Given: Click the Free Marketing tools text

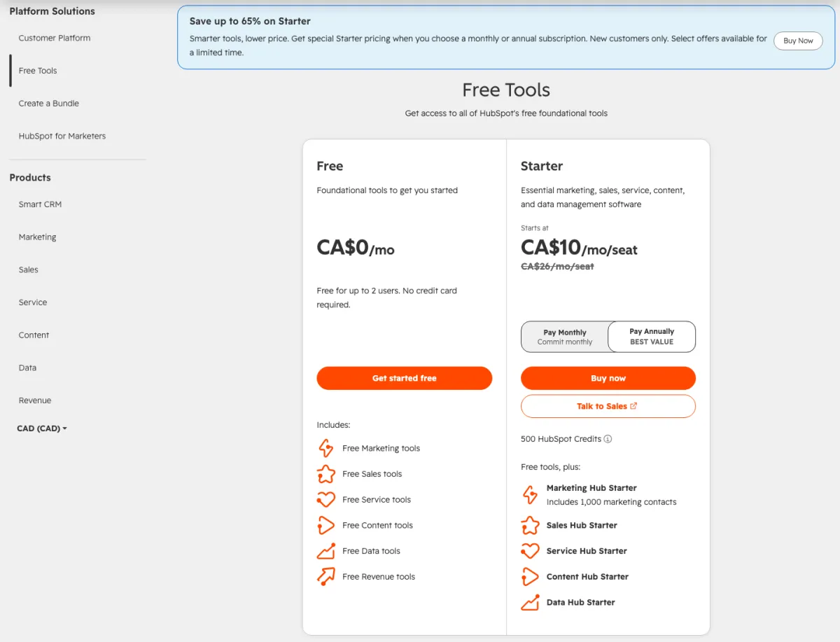Looking at the screenshot, I should pos(381,448).
